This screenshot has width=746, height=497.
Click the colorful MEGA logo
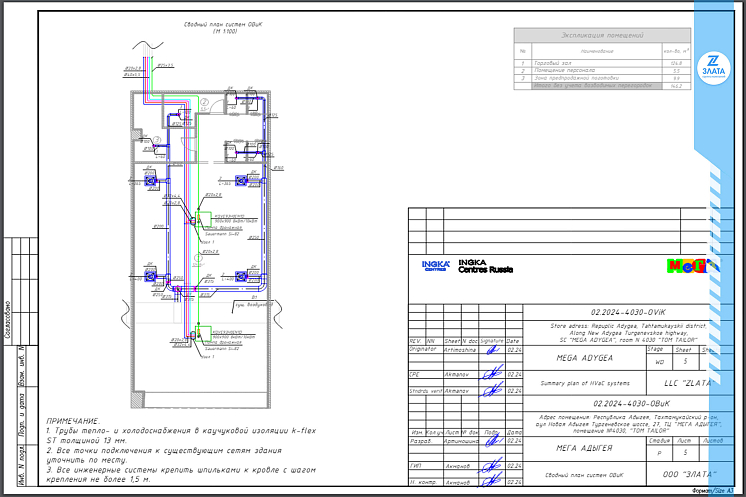[687, 265]
